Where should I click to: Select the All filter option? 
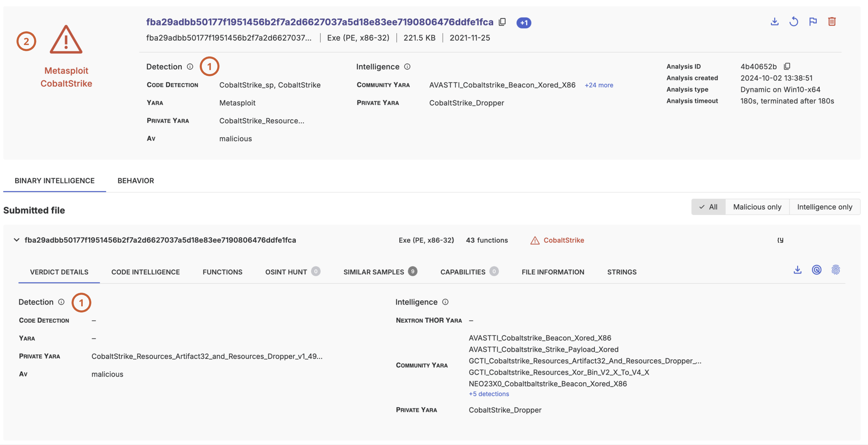pos(708,207)
